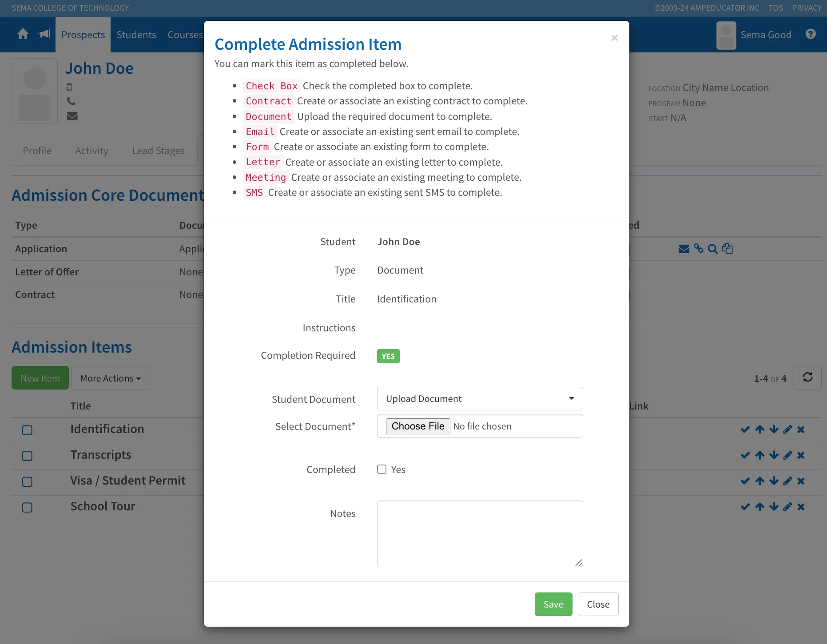Switch to the Profile tab
The height and width of the screenshot is (644, 827).
click(x=37, y=151)
